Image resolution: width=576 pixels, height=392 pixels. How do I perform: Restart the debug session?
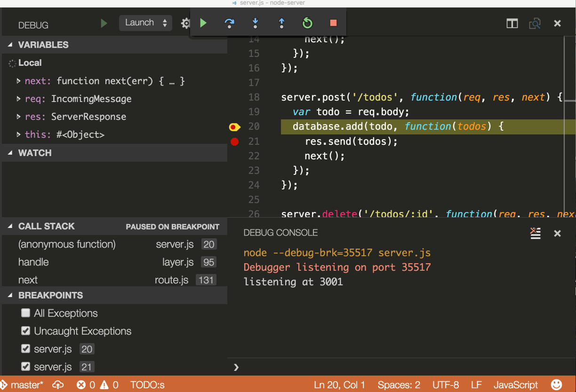pos(307,23)
